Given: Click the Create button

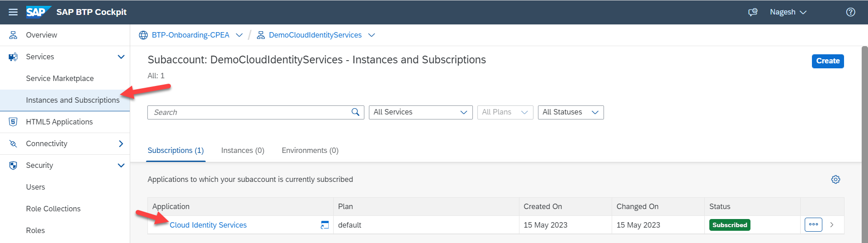Looking at the screenshot, I should click(827, 61).
